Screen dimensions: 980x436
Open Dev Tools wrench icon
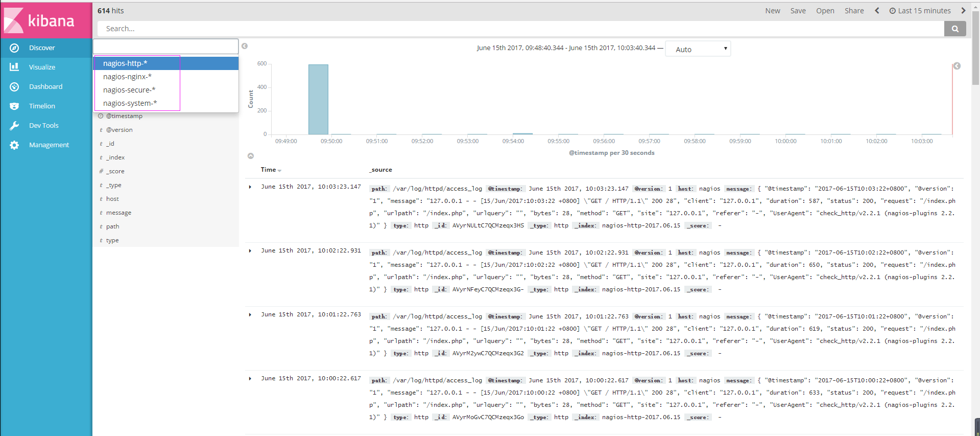[14, 126]
